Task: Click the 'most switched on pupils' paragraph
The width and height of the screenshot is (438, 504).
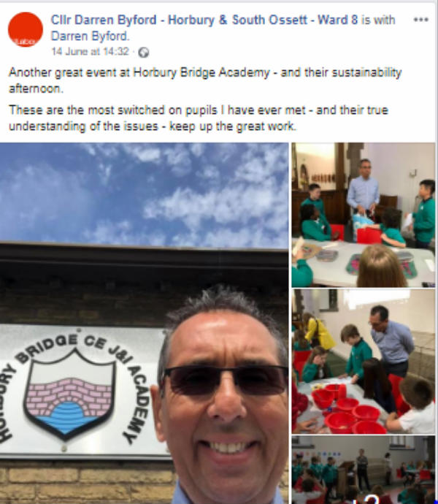Action: point(199,118)
